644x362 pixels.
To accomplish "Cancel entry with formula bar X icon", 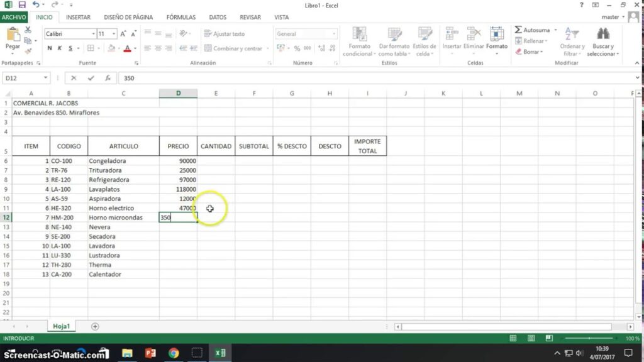I will [74, 78].
